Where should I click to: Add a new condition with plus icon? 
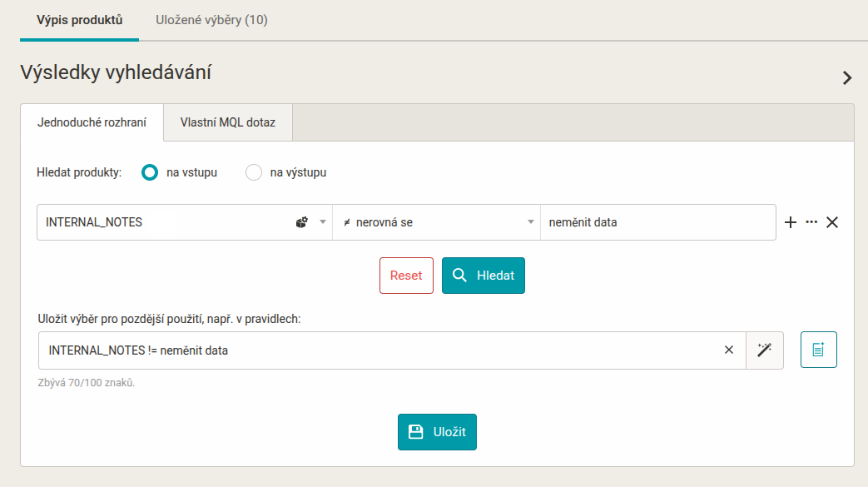(x=791, y=222)
